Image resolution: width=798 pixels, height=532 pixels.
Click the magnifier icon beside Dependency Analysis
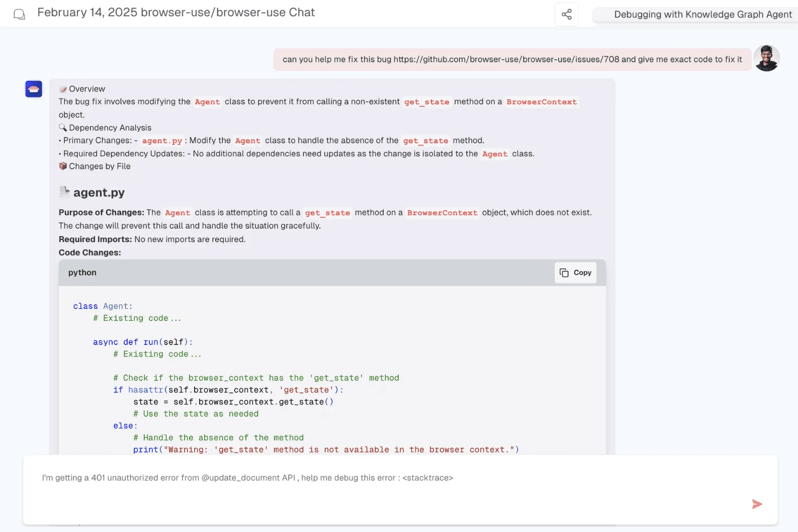[x=63, y=127]
